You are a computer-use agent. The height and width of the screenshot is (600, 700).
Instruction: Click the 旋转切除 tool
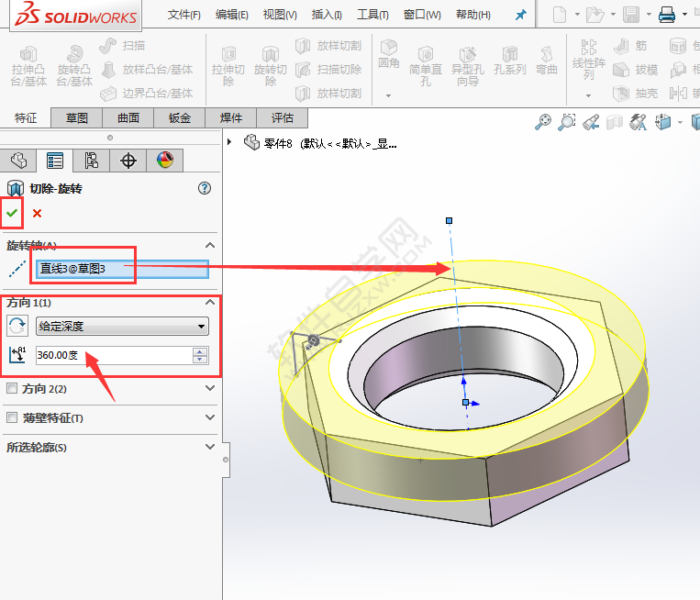tap(270, 66)
